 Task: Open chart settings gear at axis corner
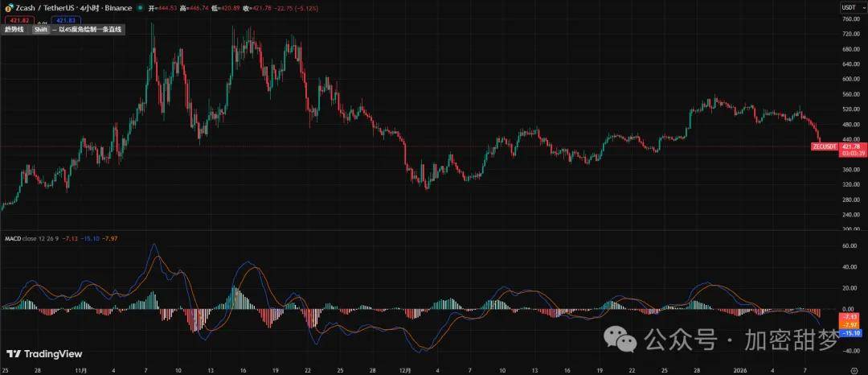[x=855, y=369]
